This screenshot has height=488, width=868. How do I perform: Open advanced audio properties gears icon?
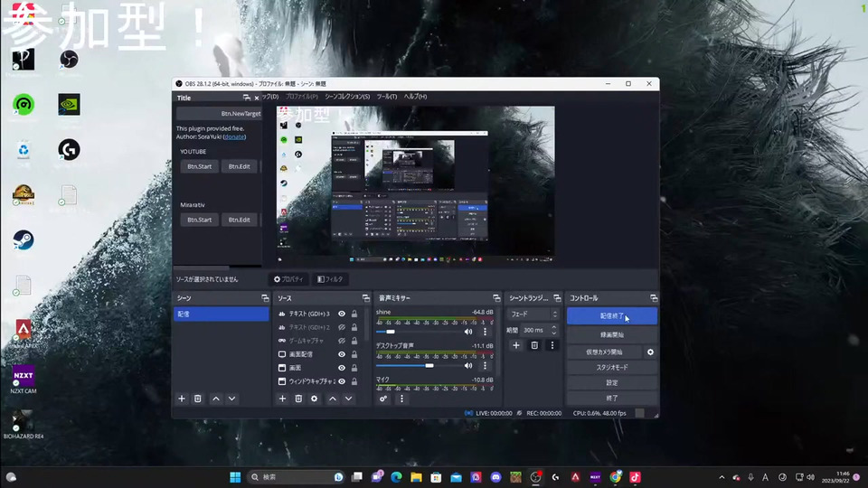click(384, 399)
